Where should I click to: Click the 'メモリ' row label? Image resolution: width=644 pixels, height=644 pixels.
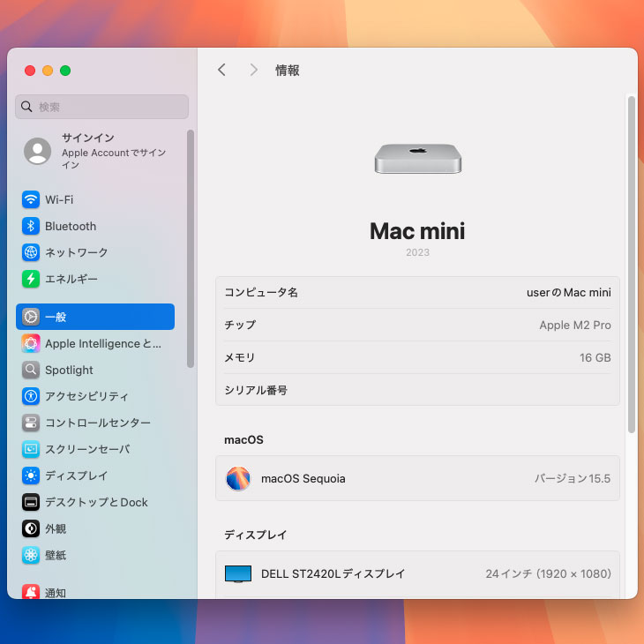pos(239,358)
